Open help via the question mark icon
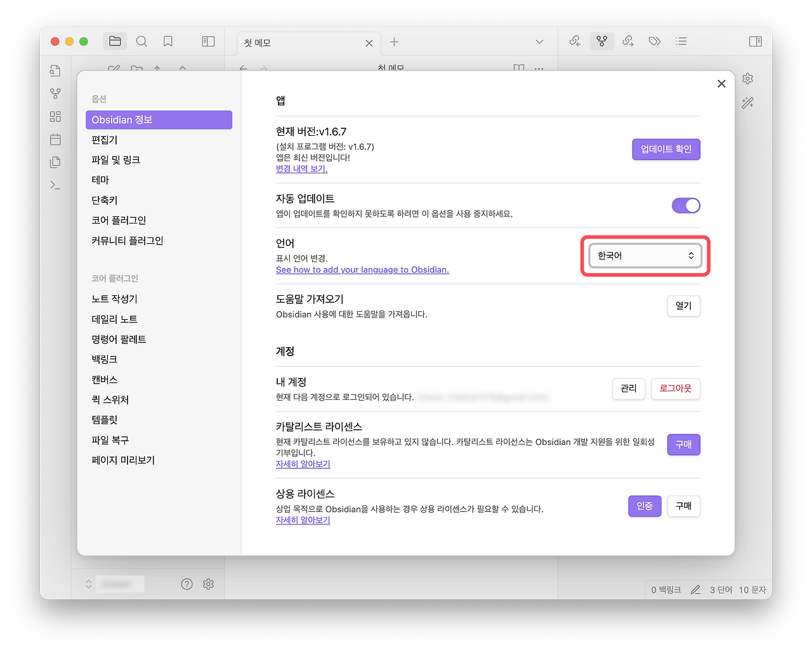The width and height of the screenshot is (812, 652). coord(187,584)
